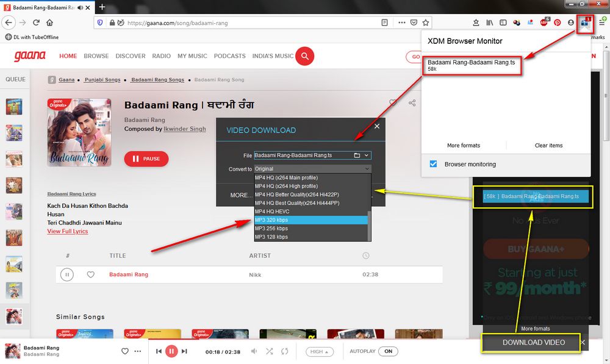
Task: Click Punjabi Songs breadcrumb link
Action: (x=102, y=80)
